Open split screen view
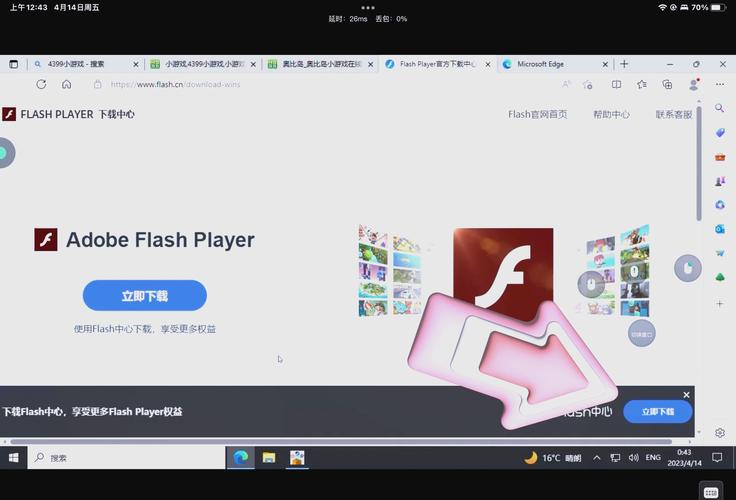The width and height of the screenshot is (736, 500). click(616, 85)
